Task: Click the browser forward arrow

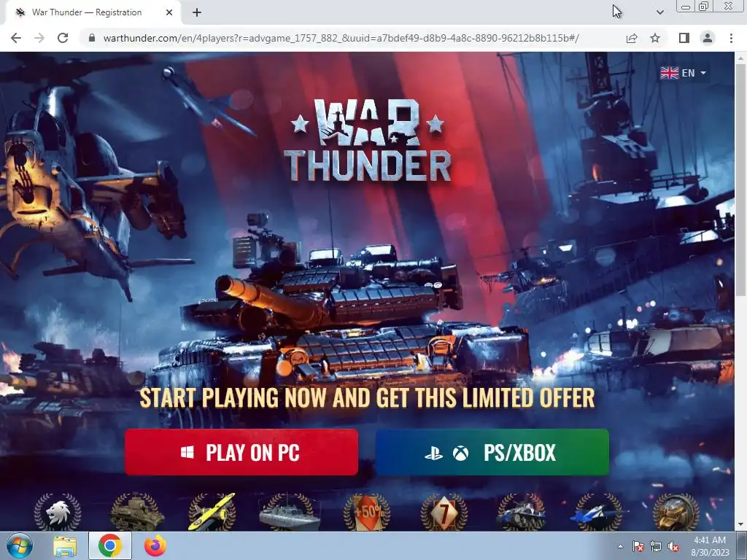Action: pos(39,38)
